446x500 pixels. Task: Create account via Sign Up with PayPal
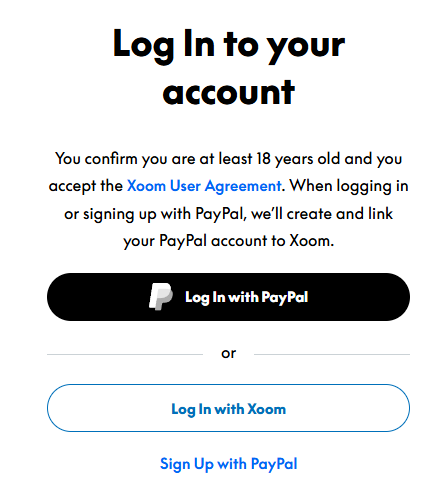pos(228,464)
